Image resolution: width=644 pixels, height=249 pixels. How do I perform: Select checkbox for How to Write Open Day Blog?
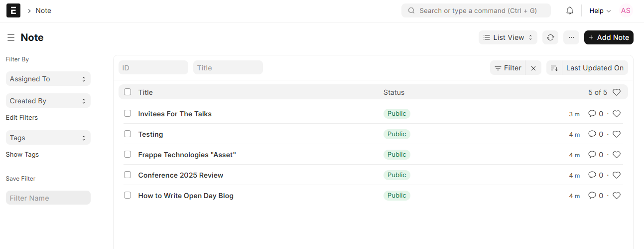tap(128, 195)
